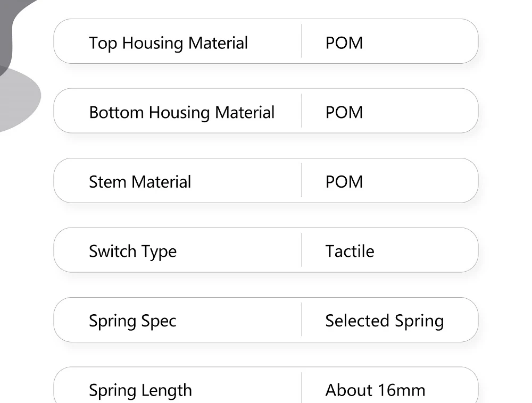Select the POM value in Stem Material row

(x=344, y=182)
